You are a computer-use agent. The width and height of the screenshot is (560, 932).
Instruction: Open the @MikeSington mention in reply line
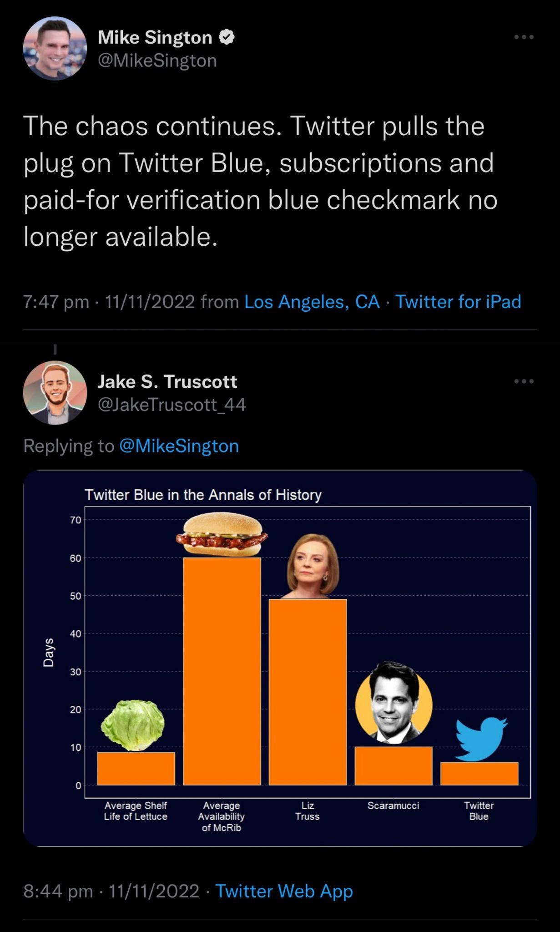(x=179, y=446)
